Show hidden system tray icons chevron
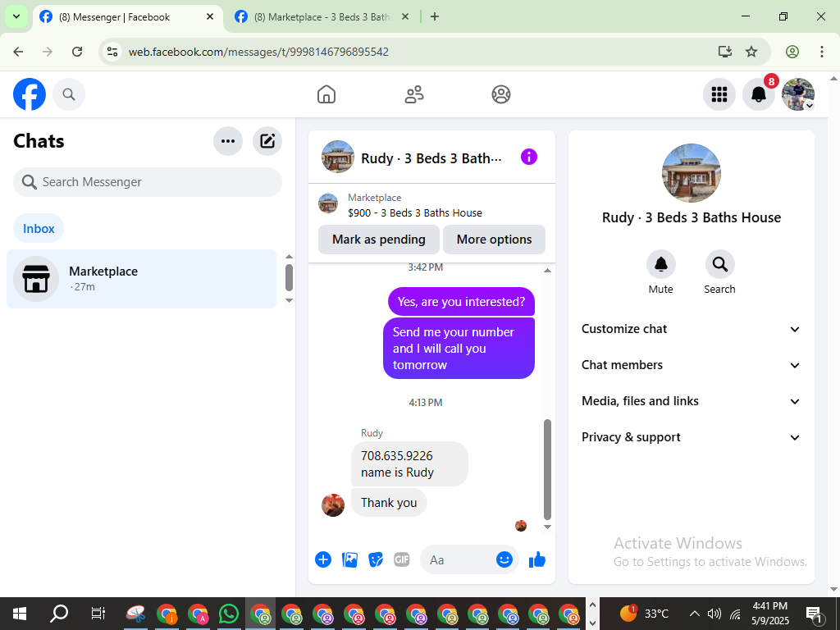Screen dimensions: 840x630 click(694, 614)
